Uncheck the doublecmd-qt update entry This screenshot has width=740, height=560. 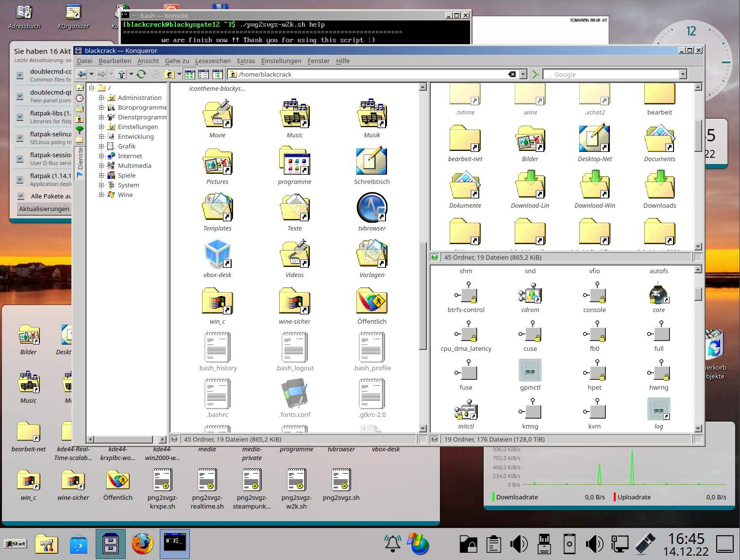click(20, 97)
